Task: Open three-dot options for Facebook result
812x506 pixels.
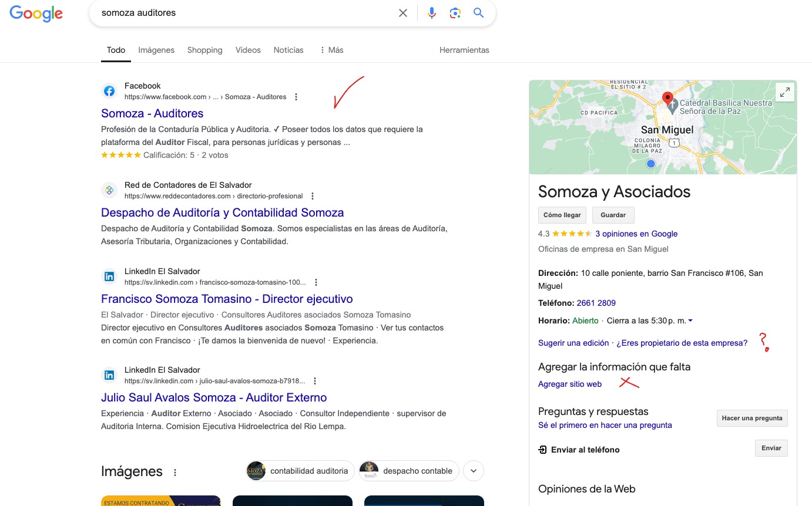Action: click(296, 97)
